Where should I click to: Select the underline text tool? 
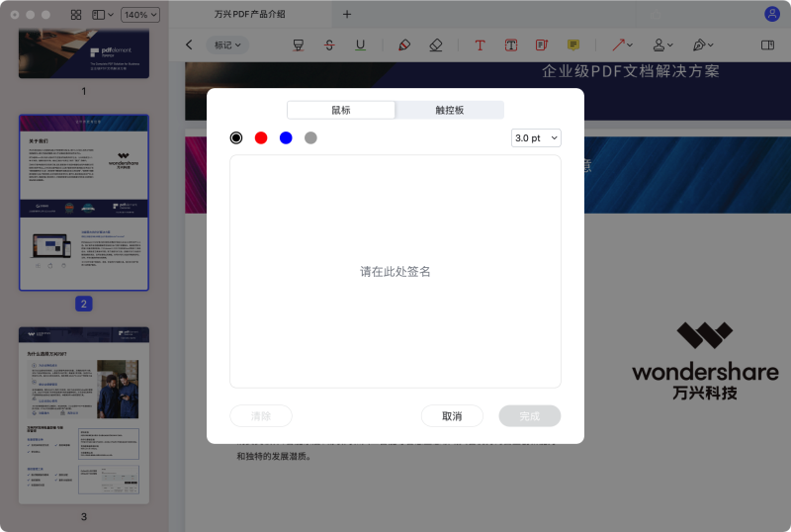[360, 45]
